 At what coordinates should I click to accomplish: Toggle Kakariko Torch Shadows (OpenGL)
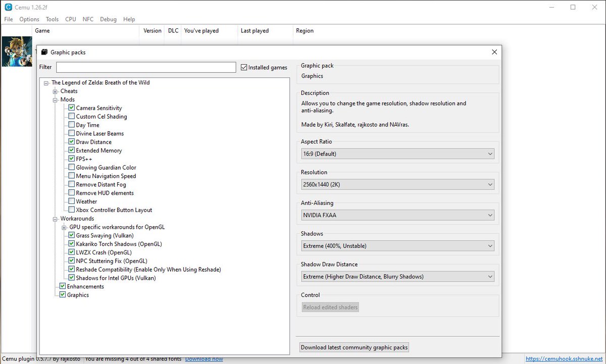(x=72, y=244)
